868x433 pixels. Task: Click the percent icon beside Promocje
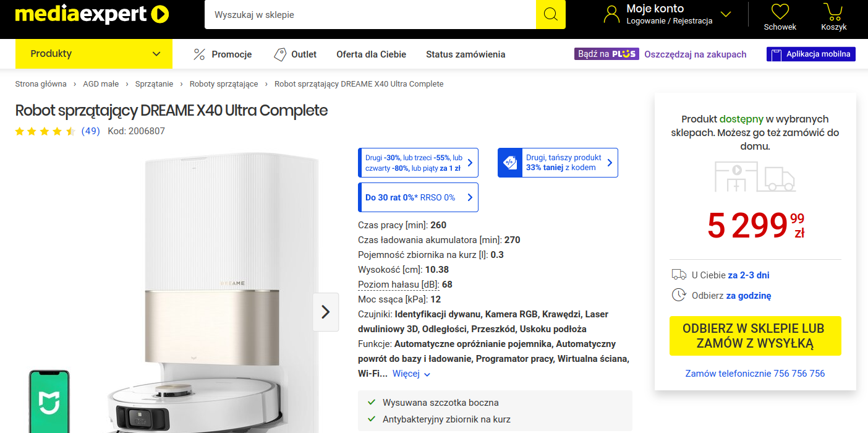(199, 54)
